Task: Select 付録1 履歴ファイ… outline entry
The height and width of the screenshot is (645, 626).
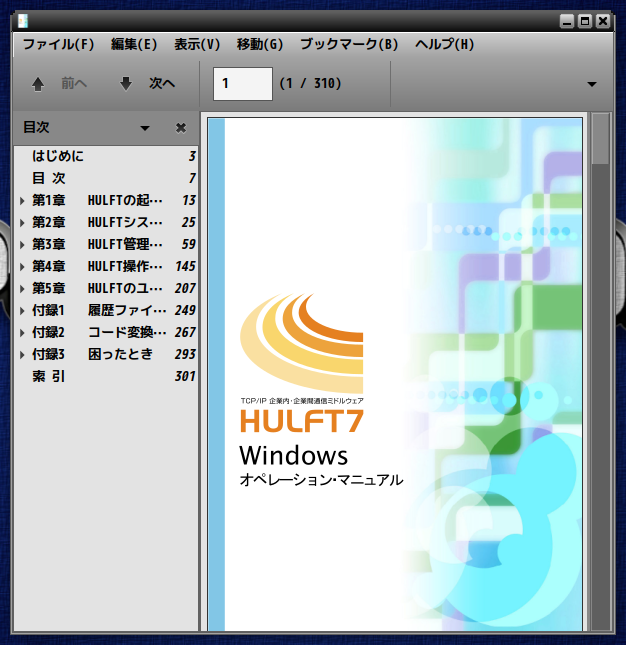Action: 106,310
